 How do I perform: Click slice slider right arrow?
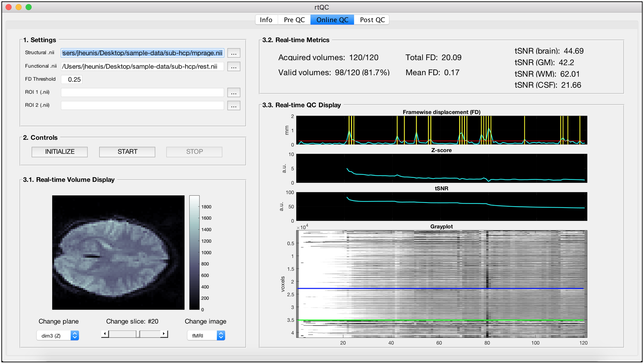click(x=164, y=334)
